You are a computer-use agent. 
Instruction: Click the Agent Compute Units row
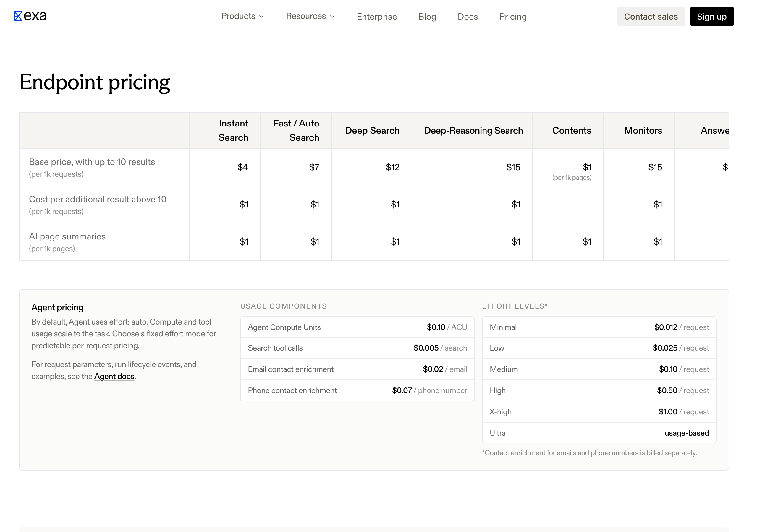point(357,327)
